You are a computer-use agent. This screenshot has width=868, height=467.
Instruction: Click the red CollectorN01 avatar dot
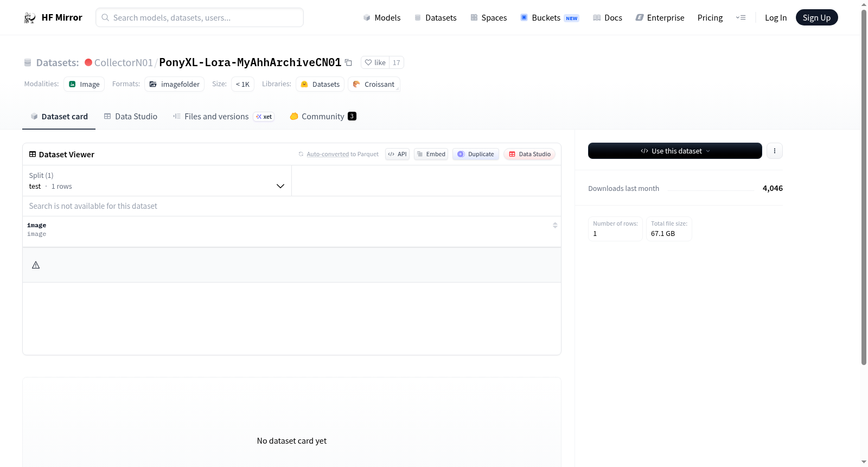click(88, 62)
